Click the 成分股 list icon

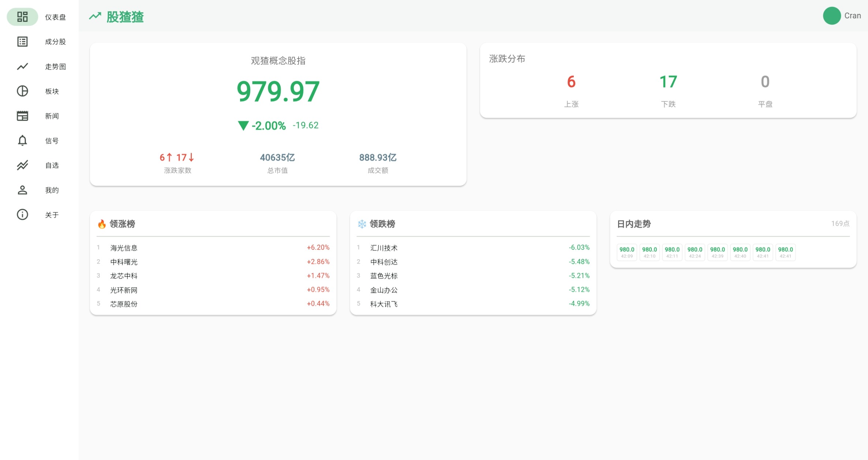22,42
